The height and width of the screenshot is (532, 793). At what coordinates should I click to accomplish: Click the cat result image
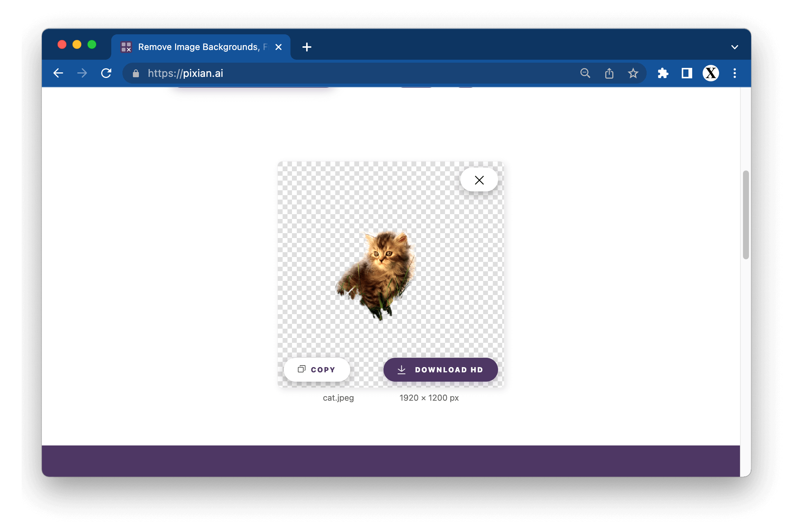(391, 274)
